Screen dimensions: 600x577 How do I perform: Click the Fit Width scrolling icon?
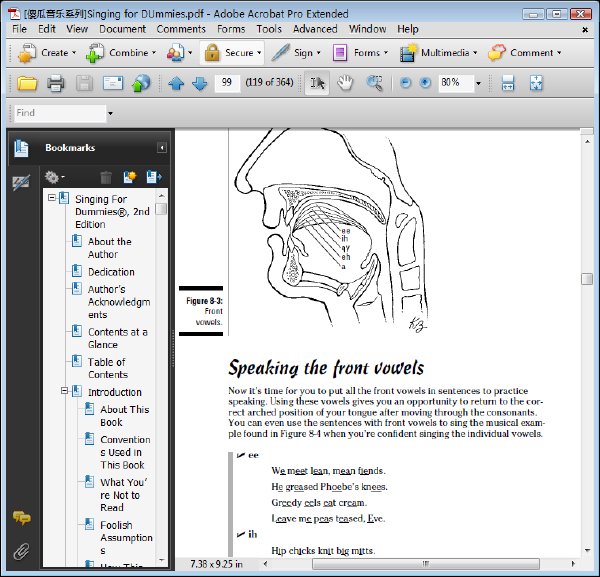coord(508,83)
